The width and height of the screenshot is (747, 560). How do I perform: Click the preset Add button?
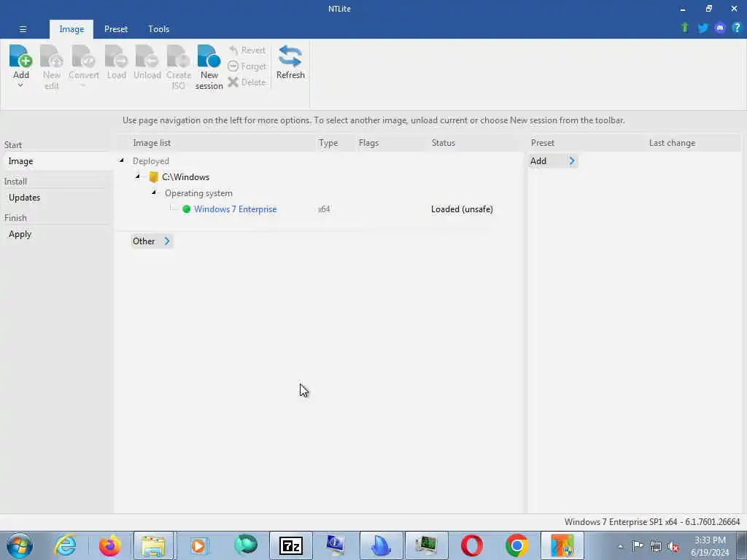pos(553,161)
